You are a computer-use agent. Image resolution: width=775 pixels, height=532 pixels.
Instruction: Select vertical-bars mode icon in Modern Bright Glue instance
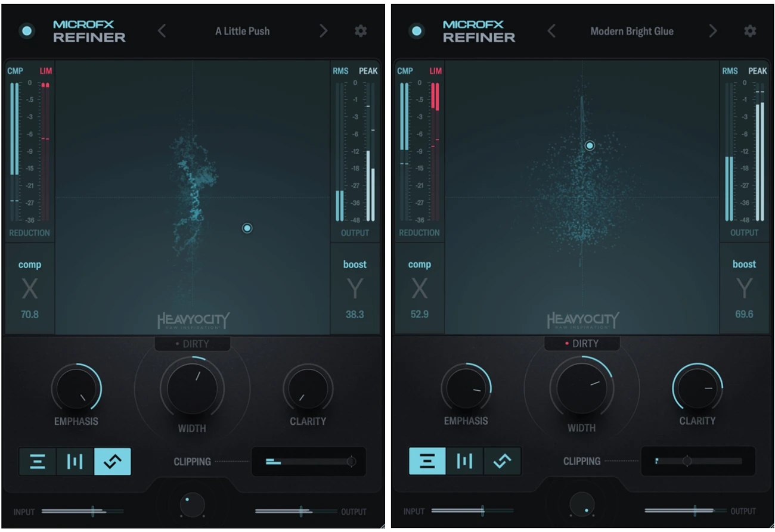pyautogui.click(x=465, y=462)
